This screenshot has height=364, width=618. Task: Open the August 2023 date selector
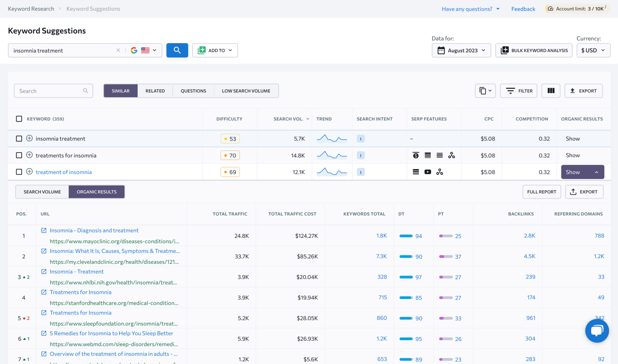coord(461,50)
